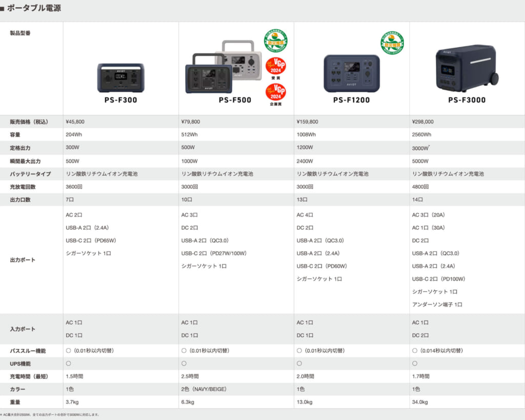This screenshot has width=525, height=420.
Task: Click the 4800回 cycle count value
Action: pyautogui.click(x=420, y=187)
